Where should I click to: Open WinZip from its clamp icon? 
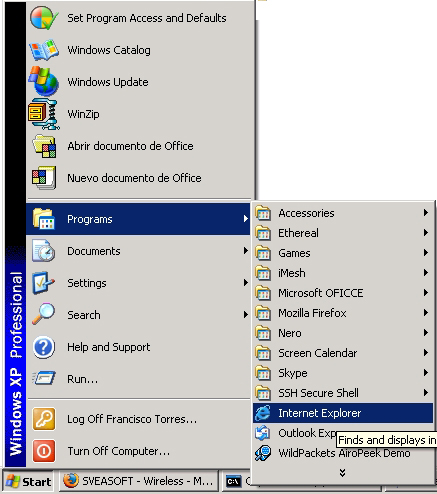coord(44,114)
